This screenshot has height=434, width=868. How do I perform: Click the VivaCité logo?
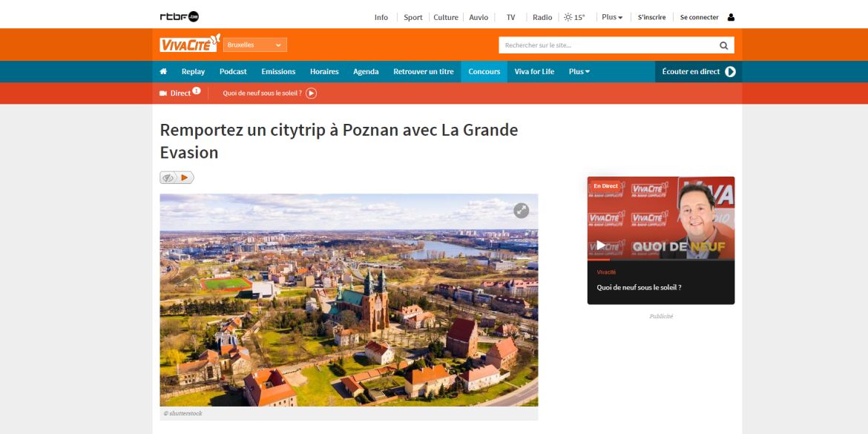click(190, 45)
